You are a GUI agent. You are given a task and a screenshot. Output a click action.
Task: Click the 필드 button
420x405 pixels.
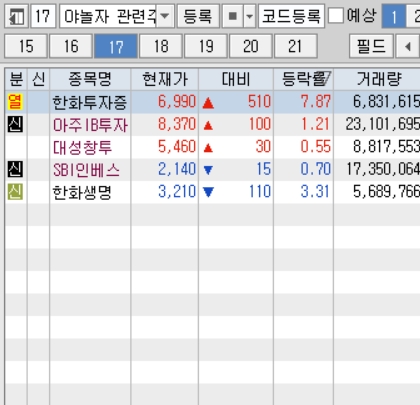tap(371, 46)
